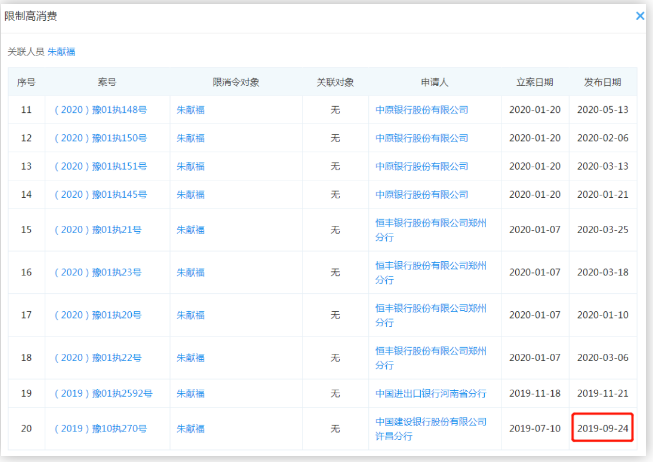
Task: Click the highlighted date 2019-09-24
Action: click(603, 429)
